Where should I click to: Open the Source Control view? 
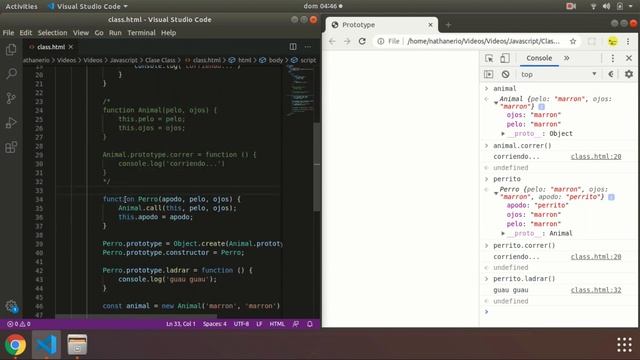coord(11,98)
